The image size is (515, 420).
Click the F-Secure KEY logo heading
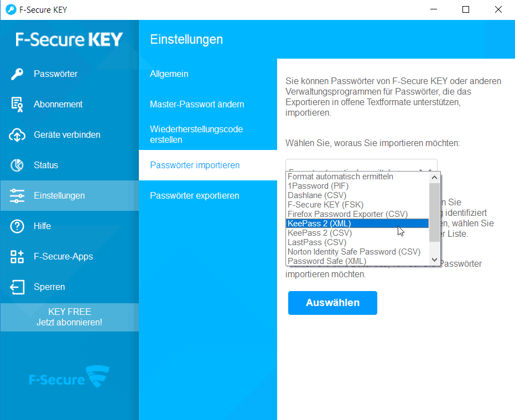(69, 39)
